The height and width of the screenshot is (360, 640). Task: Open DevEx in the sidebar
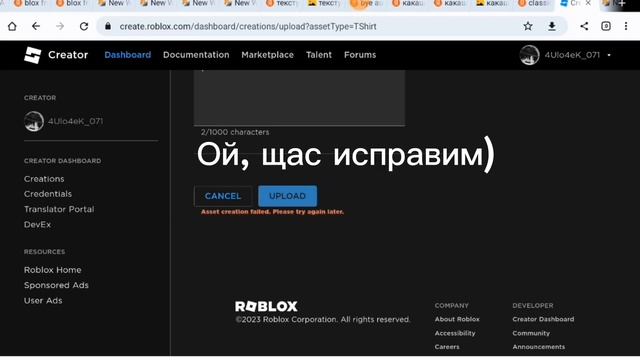(x=37, y=224)
